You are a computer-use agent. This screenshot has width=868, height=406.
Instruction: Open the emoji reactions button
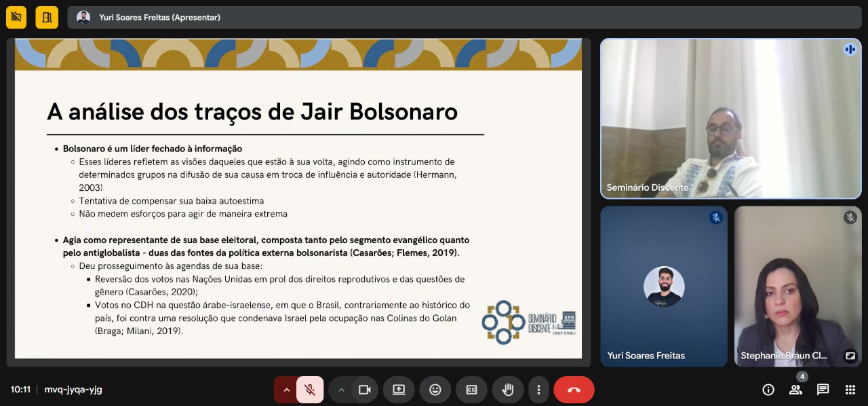(x=435, y=390)
